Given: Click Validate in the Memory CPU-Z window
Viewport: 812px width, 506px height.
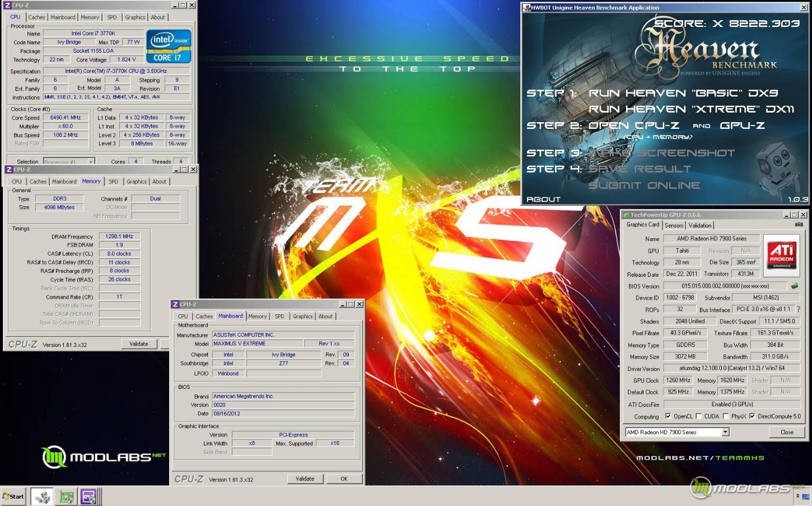Looking at the screenshot, I should coord(139,344).
